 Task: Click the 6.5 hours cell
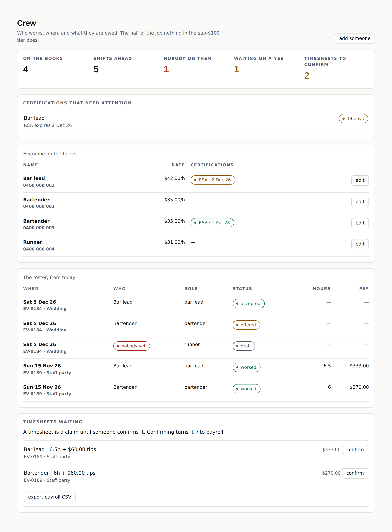[327, 366]
